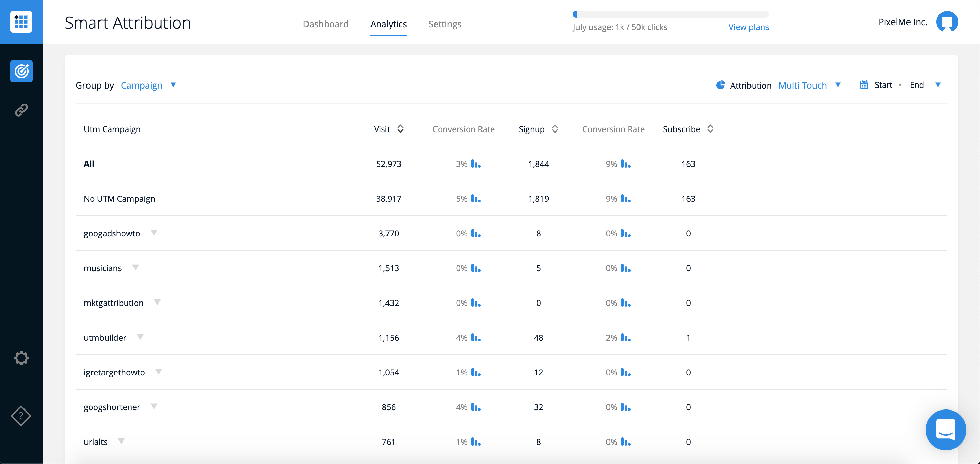Click the Smart Attribution page title
The width and height of the screenshot is (980, 464).
127,23
